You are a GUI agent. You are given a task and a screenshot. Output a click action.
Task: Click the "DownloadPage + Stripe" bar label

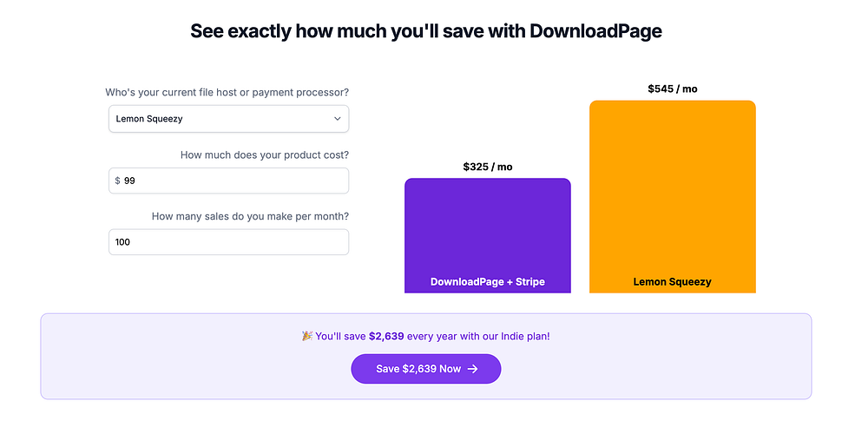coord(487,282)
